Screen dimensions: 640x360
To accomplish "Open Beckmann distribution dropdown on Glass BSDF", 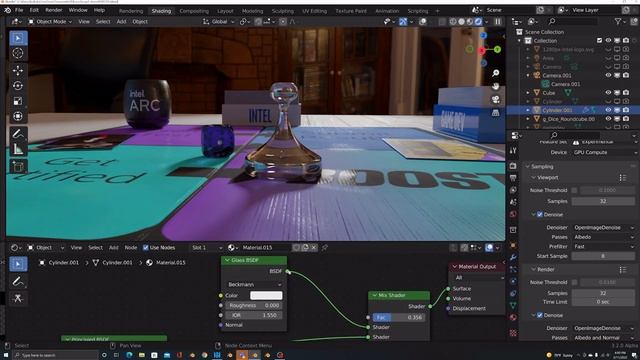I will point(254,284).
